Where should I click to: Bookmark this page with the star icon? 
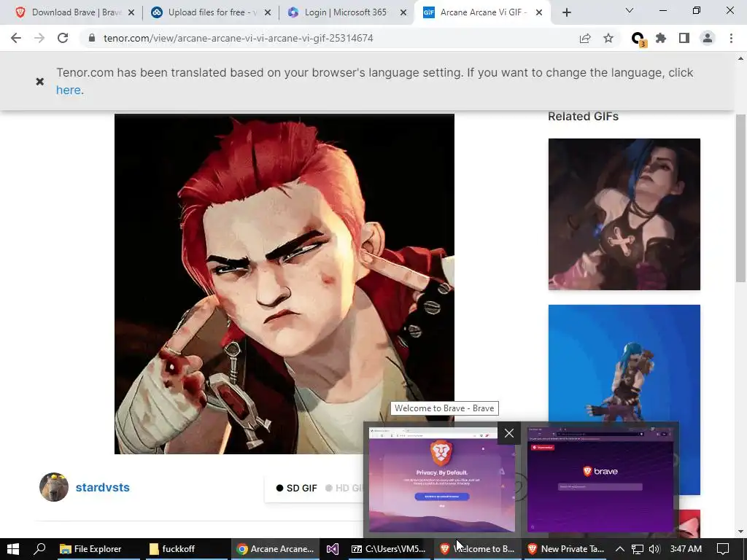[608, 38]
